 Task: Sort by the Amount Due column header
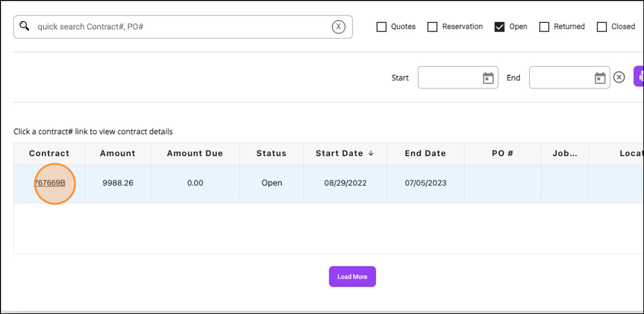click(x=195, y=153)
